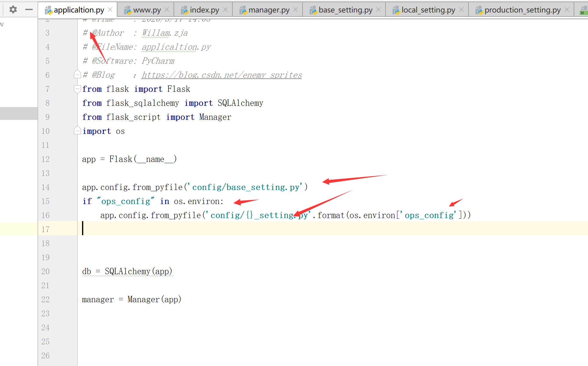This screenshot has width=588, height=366.
Task: Close the index.py tab
Action: click(225, 10)
